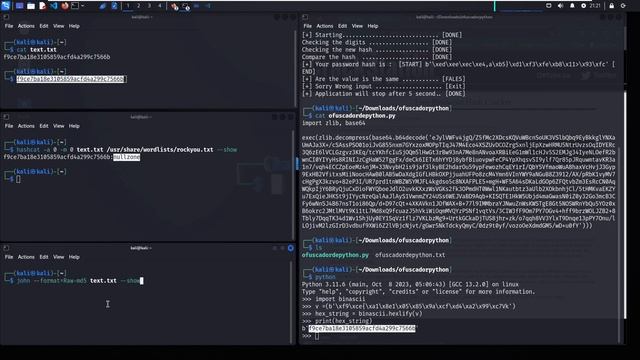Image resolution: width=640 pixels, height=360 pixels.
Task: Click the hashcat terminal's vertical scrollbar
Action: pos(293,186)
